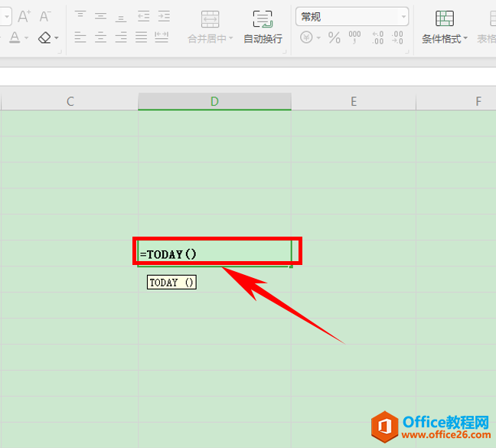Align text left
The width and height of the screenshot is (496, 448).
80,38
